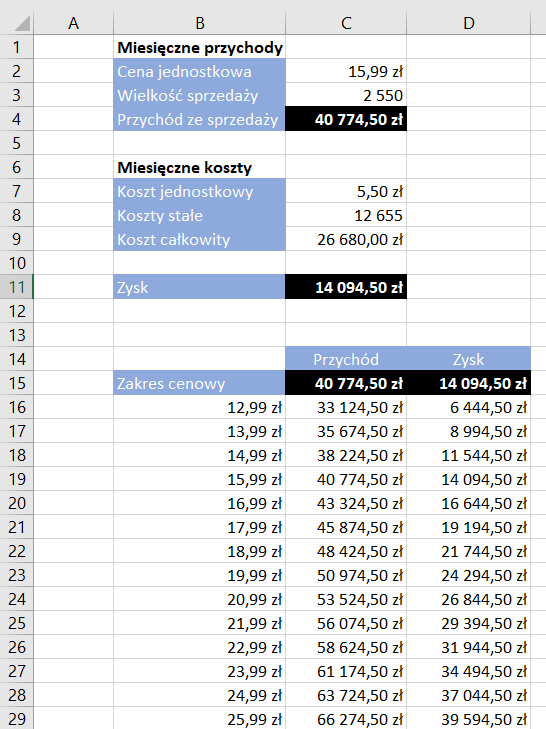Select column D header
The image size is (546, 729).
point(469,23)
